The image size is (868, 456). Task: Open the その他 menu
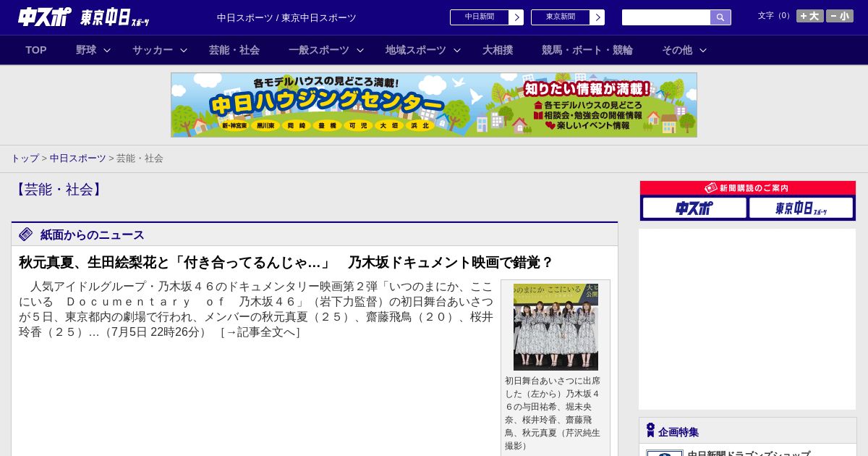[677, 50]
